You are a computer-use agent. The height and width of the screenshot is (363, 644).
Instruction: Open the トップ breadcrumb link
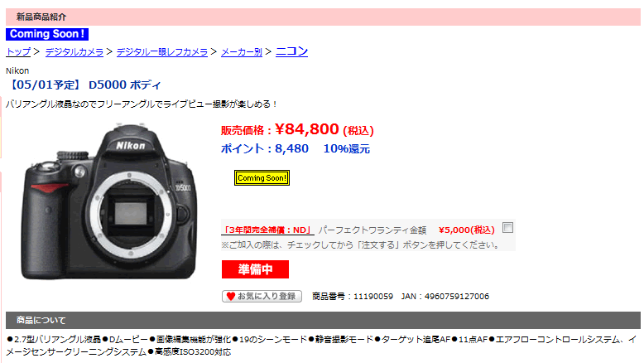tap(18, 52)
